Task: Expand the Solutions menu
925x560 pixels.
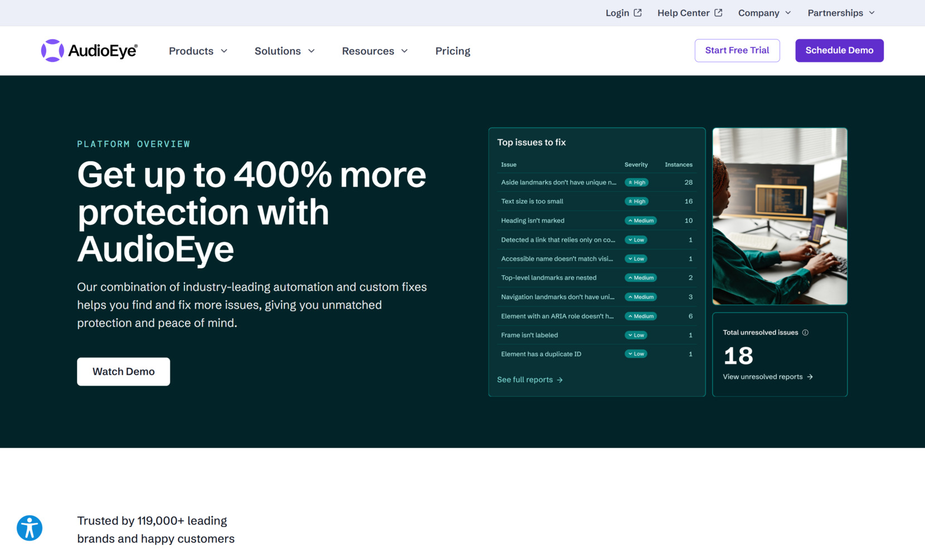Action: (x=284, y=51)
